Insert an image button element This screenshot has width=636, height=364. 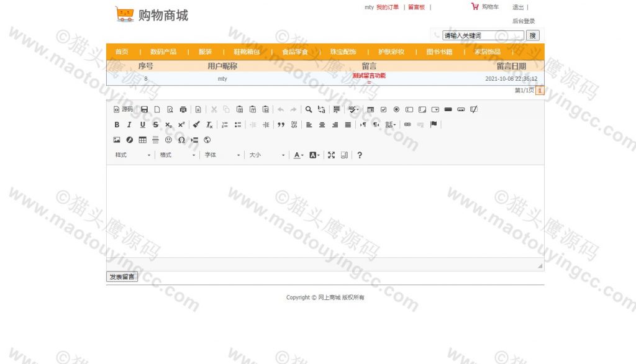click(461, 109)
